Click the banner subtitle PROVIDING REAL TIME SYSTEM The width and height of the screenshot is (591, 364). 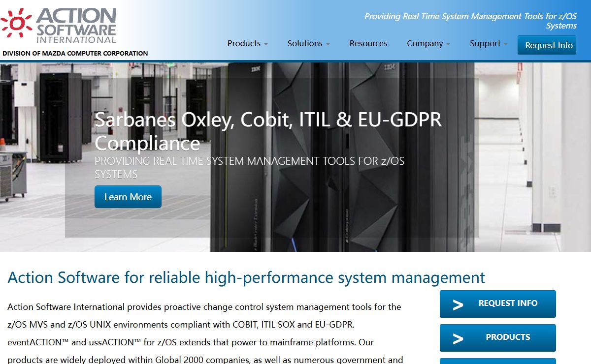[250, 168]
